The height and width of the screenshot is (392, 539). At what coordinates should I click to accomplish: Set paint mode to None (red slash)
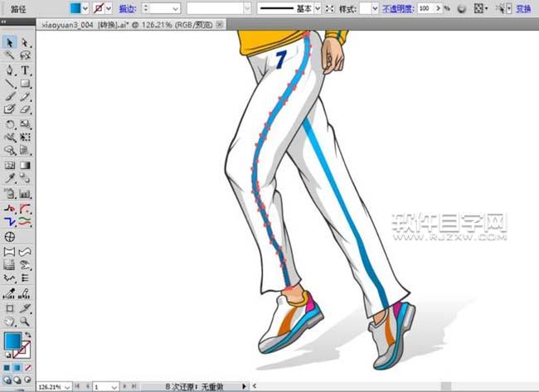(x=27, y=367)
